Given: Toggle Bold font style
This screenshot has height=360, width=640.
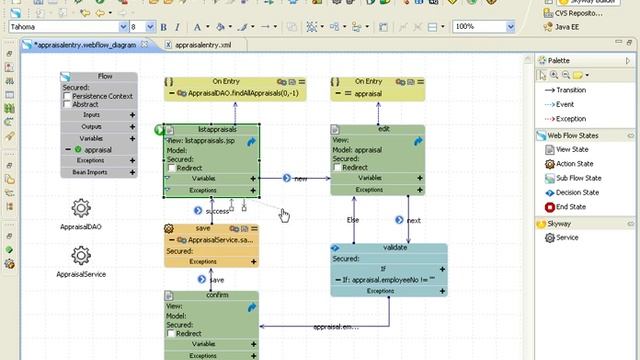Looking at the screenshot, I should tap(163, 27).
